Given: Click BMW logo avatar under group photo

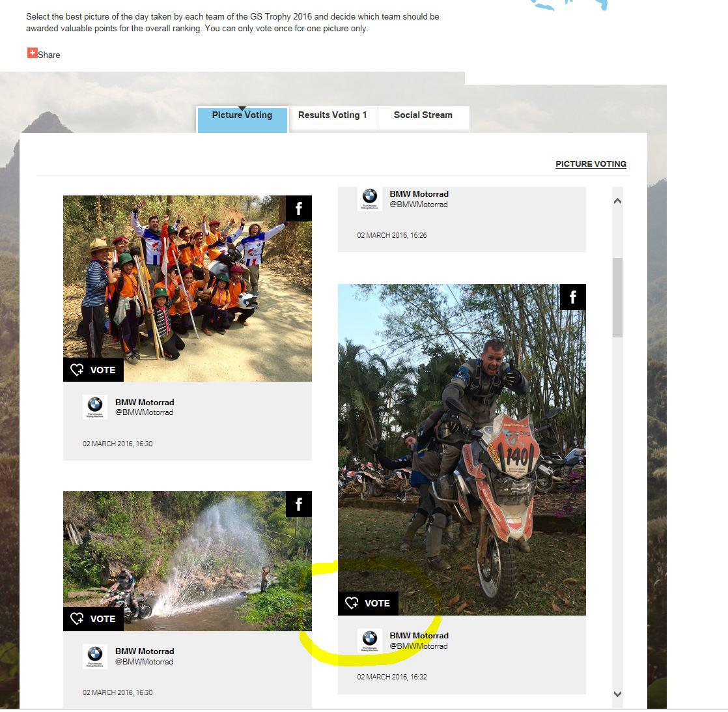Looking at the screenshot, I should pyautogui.click(x=95, y=408).
